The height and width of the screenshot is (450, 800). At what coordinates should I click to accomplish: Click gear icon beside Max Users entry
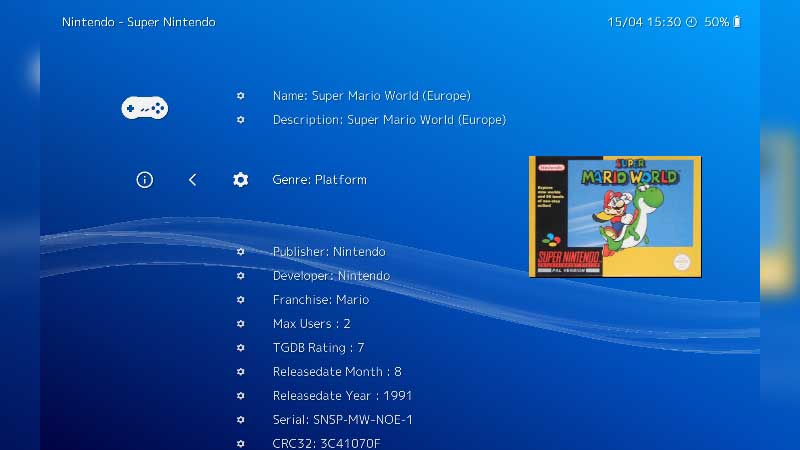coord(240,323)
